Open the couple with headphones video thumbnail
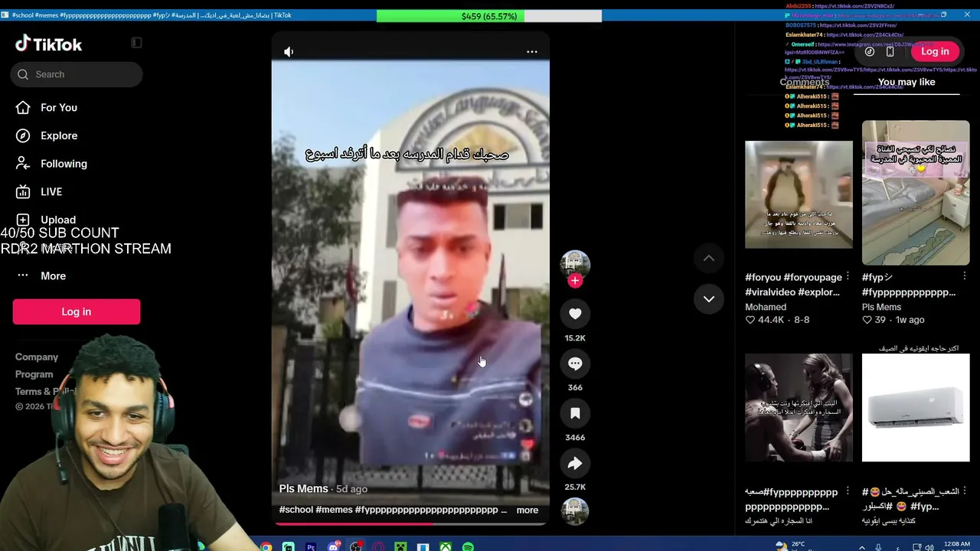The height and width of the screenshot is (551, 980). [799, 408]
